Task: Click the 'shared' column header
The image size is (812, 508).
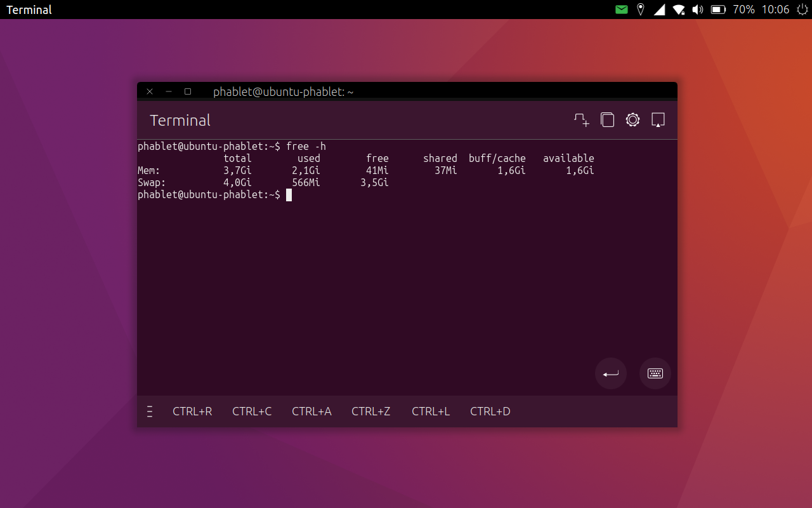Action: pos(440,158)
